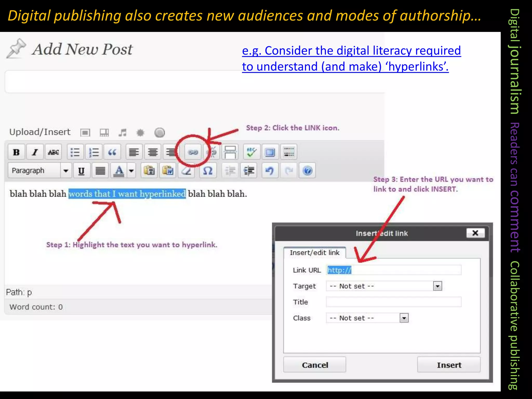
Task: Click the 'Word count: 0' status text
Action: (x=36, y=307)
